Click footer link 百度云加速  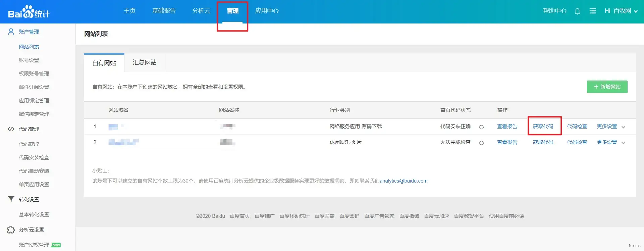[x=437, y=216]
